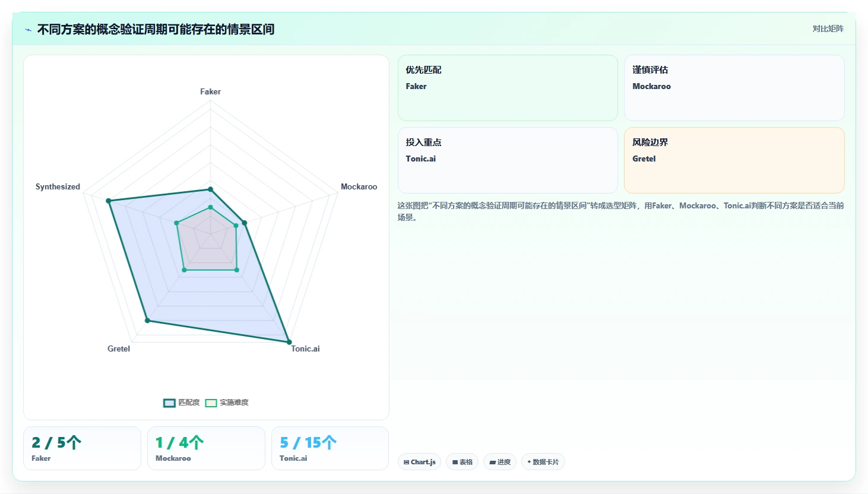Image resolution: width=868 pixels, height=494 pixels.
Task: Click the 实施难度 data point on the Mockaroo axis
Action: click(x=236, y=226)
